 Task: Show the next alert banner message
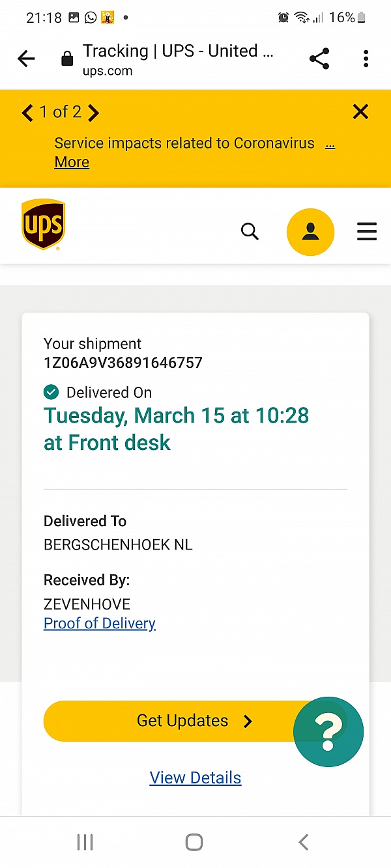point(94,113)
